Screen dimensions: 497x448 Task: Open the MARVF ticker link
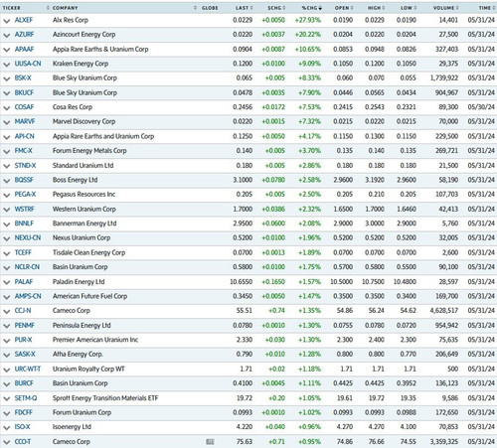click(25, 121)
